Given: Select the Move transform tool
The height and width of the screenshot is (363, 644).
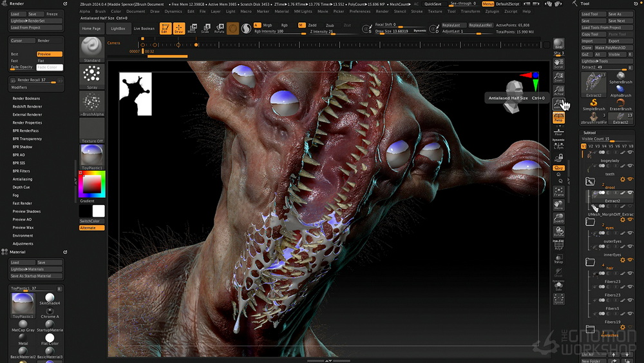Looking at the screenshot, I should click(x=192, y=28).
